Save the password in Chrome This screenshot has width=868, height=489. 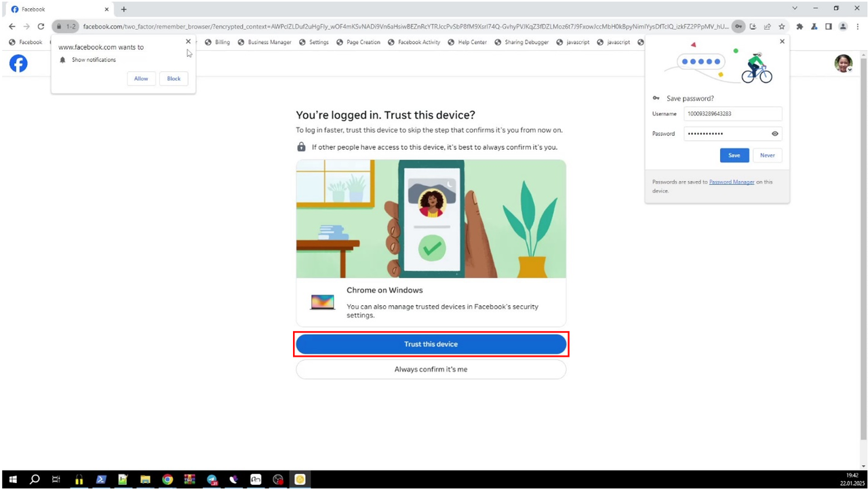734,155
